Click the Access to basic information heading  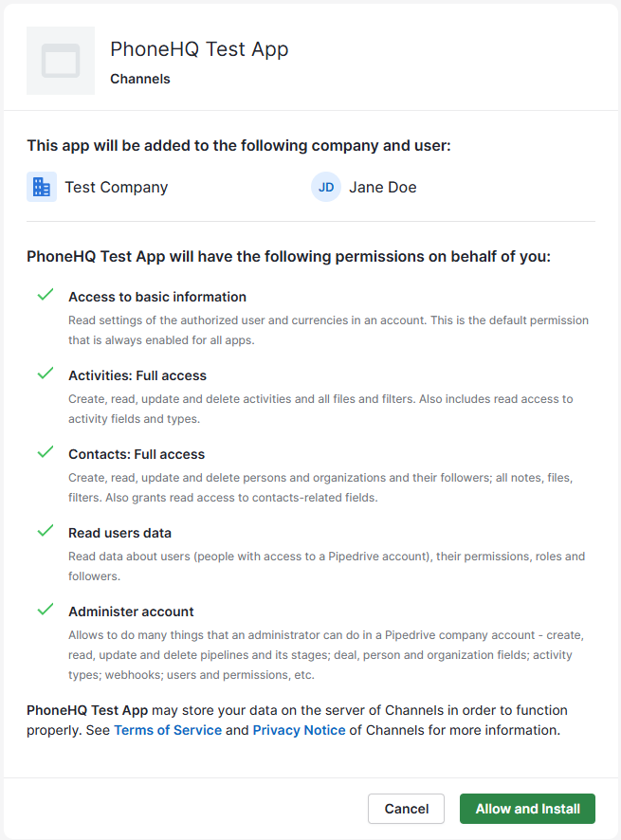157,297
